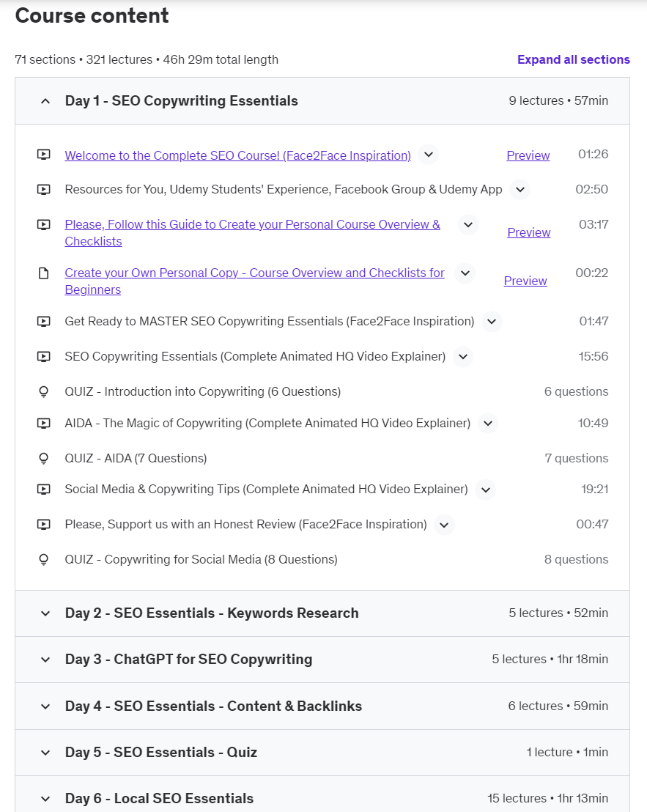647x812 pixels.
Task: Click '5 lectures • 1hr 18min' section summary
Action: 550,659
